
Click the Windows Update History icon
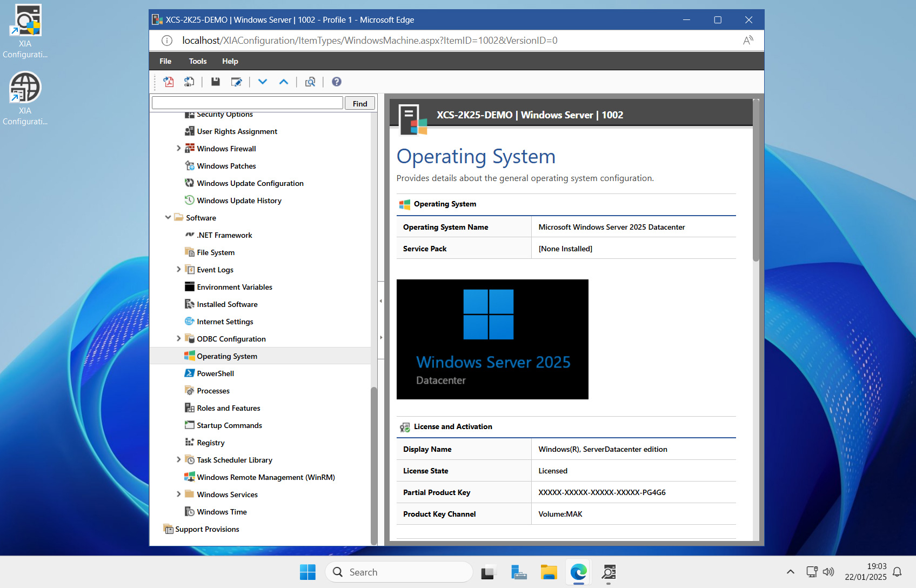pos(190,200)
